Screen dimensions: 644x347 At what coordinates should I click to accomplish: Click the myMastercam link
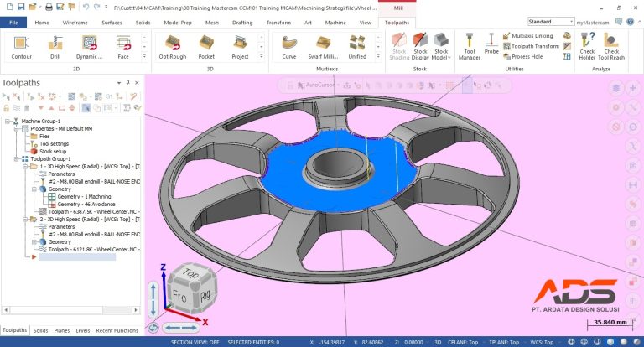click(592, 23)
